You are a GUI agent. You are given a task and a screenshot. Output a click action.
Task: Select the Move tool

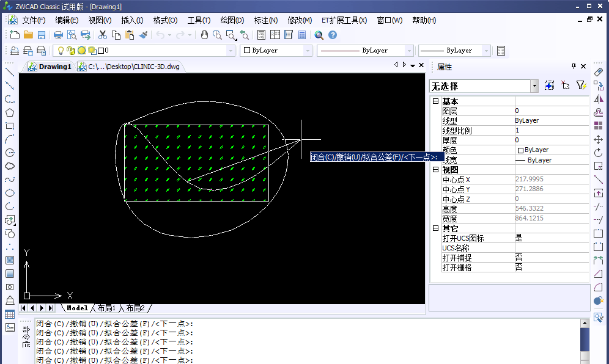(598, 139)
